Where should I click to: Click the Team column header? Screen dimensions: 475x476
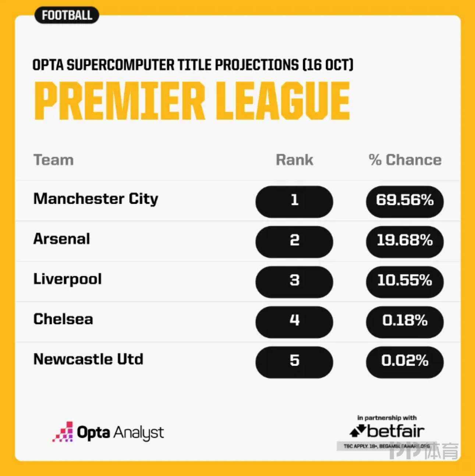[54, 160]
